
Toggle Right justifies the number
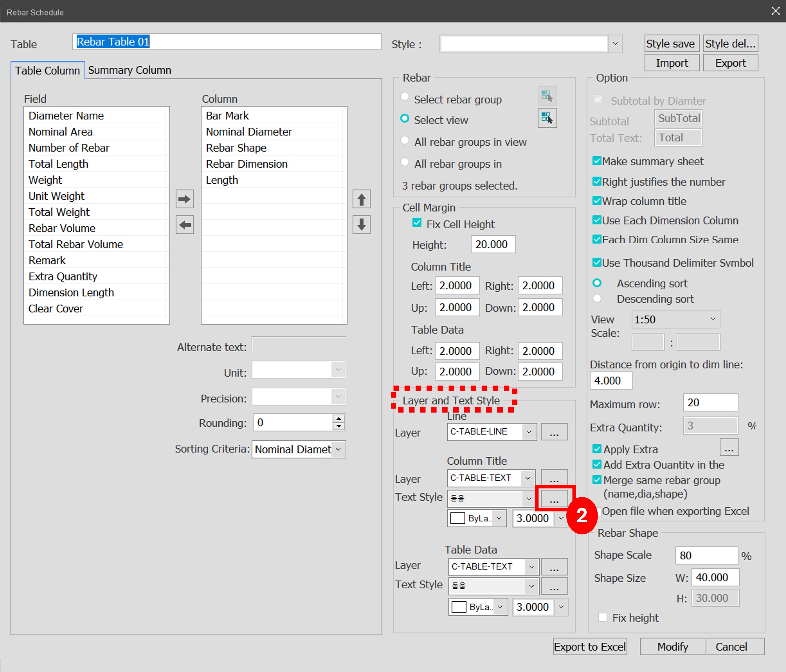(597, 181)
